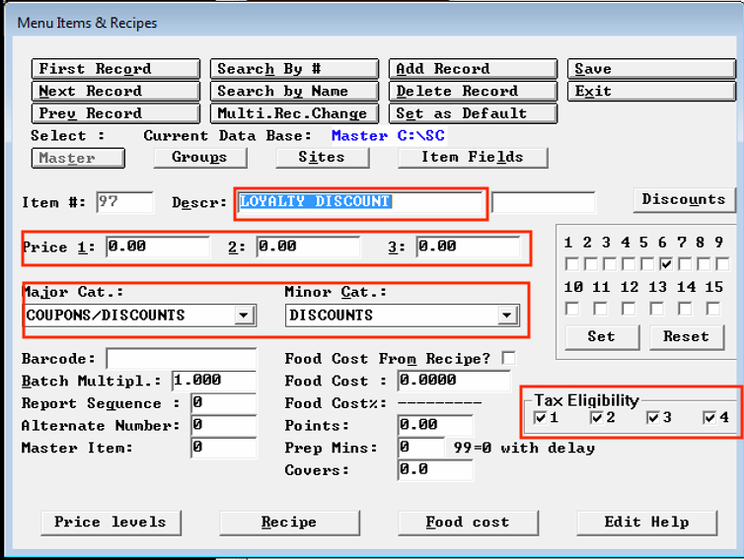Click the First Record button

coord(115,69)
